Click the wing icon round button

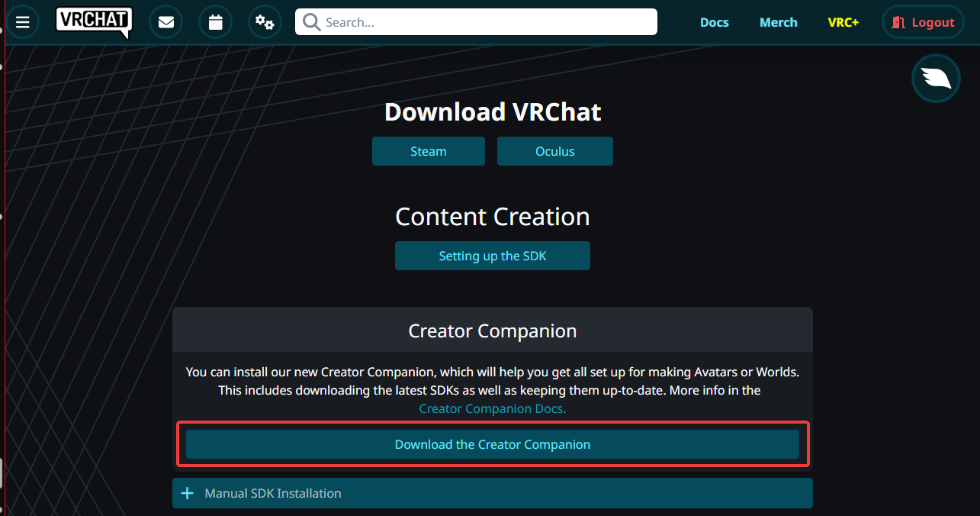(936, 79)
